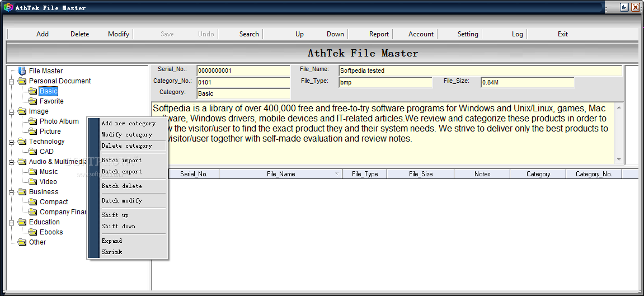Click the AthTek app icon in title bar

point(8,7)
